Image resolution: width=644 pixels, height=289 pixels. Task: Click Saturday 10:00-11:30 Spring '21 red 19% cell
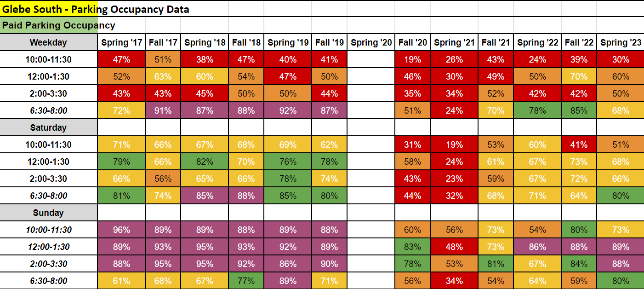pos(454,144)
